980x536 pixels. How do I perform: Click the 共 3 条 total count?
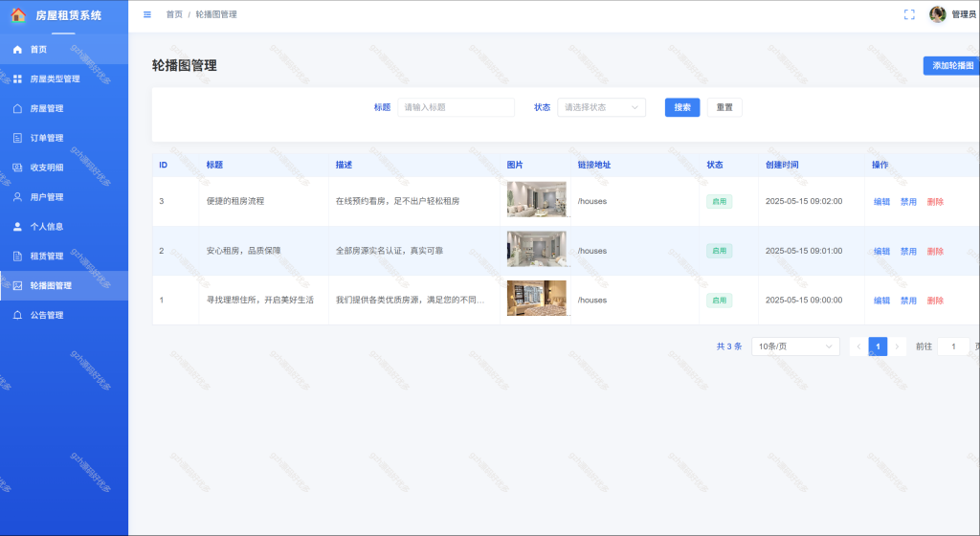[x=728, y=346]
